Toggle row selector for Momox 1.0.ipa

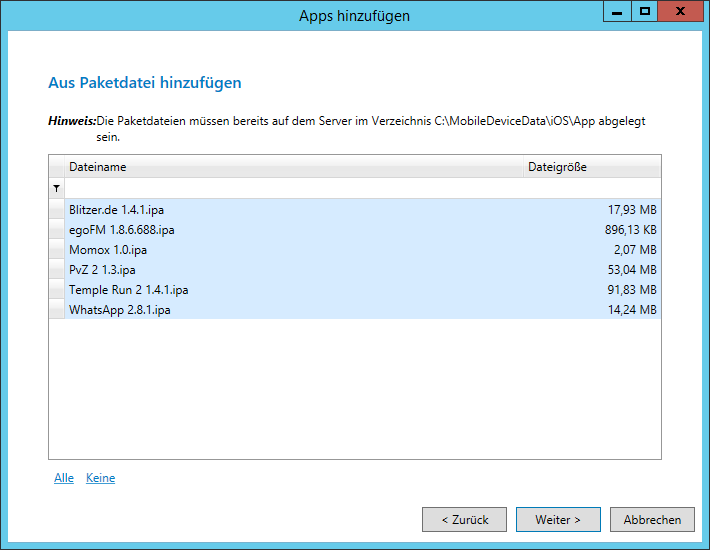coord(56,249)
